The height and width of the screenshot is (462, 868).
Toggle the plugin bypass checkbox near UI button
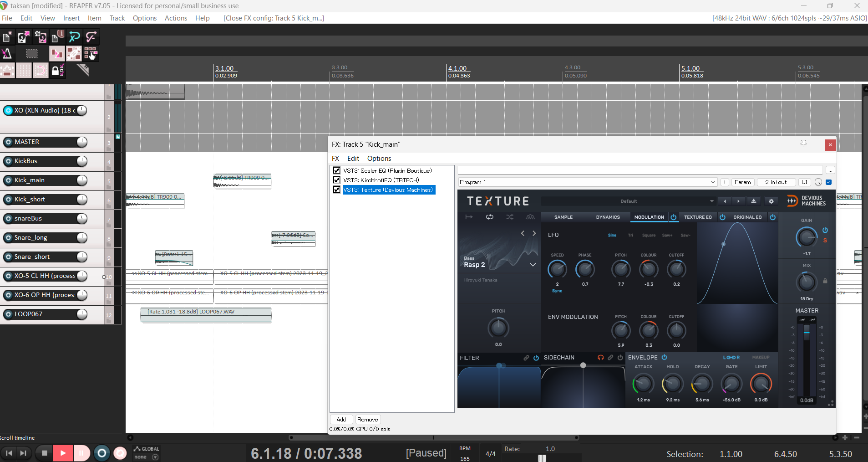828,182
